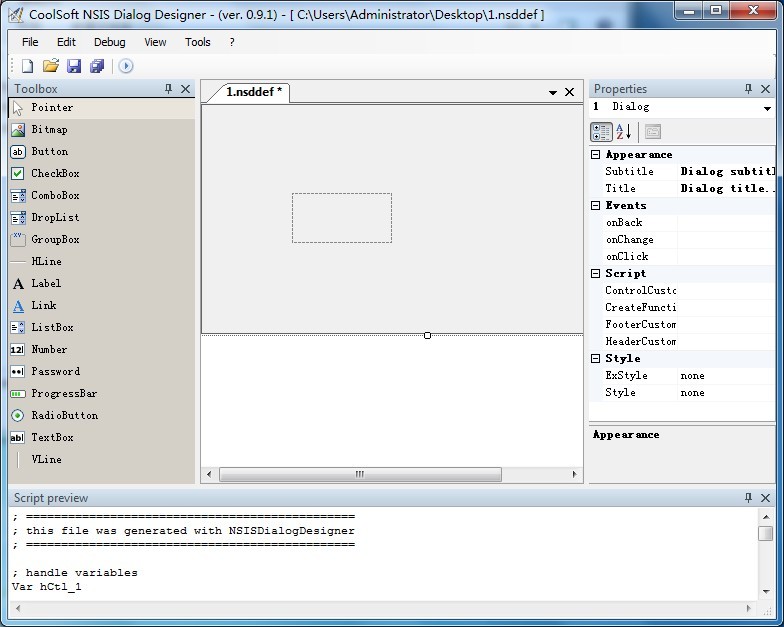
Task: Click the Save All toolbar icon
Action: (x=97, y=66)
